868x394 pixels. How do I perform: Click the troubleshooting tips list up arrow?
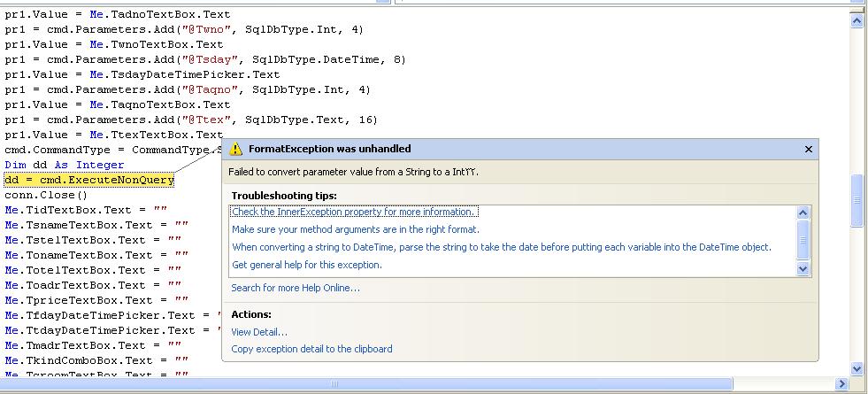coord(803,212)
